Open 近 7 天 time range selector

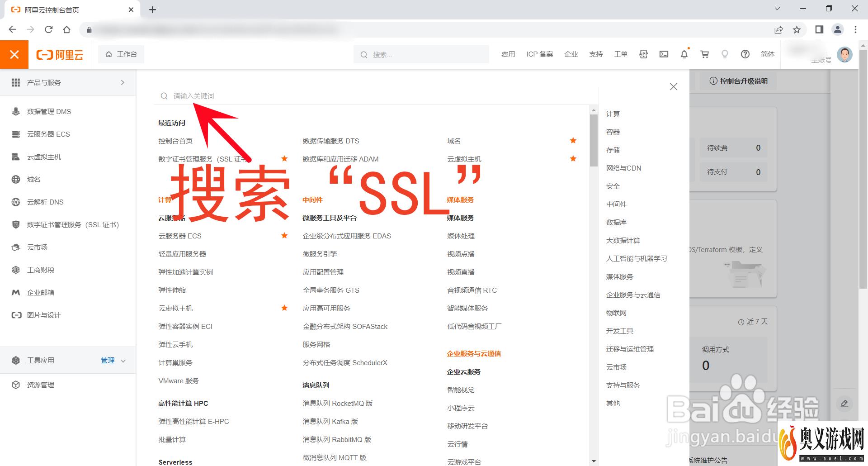753,322
